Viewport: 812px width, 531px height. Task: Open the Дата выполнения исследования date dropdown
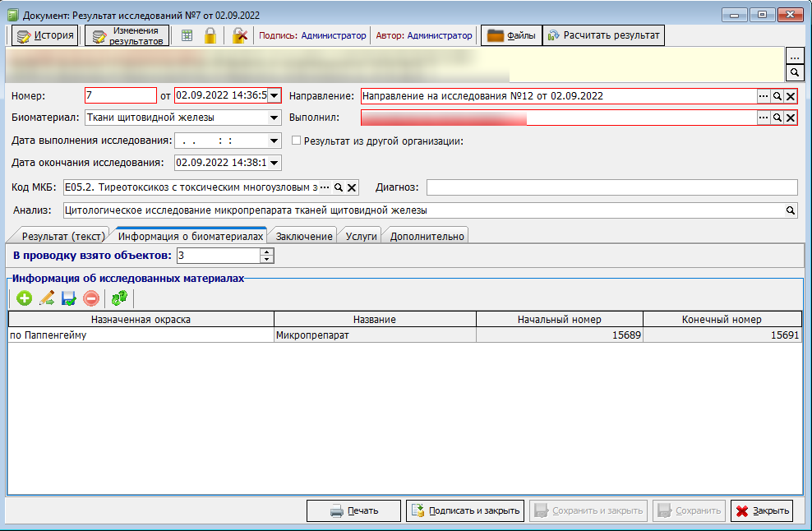(x=275, y=141)
